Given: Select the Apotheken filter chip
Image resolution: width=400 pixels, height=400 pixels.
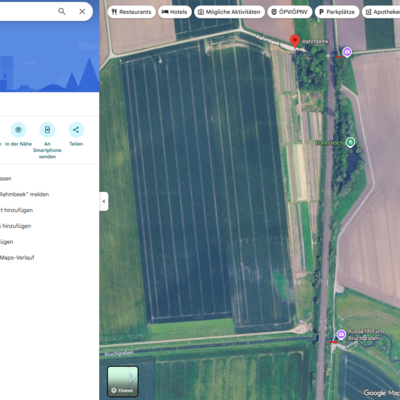Looking at the screenshot, I should coord(381,12).
